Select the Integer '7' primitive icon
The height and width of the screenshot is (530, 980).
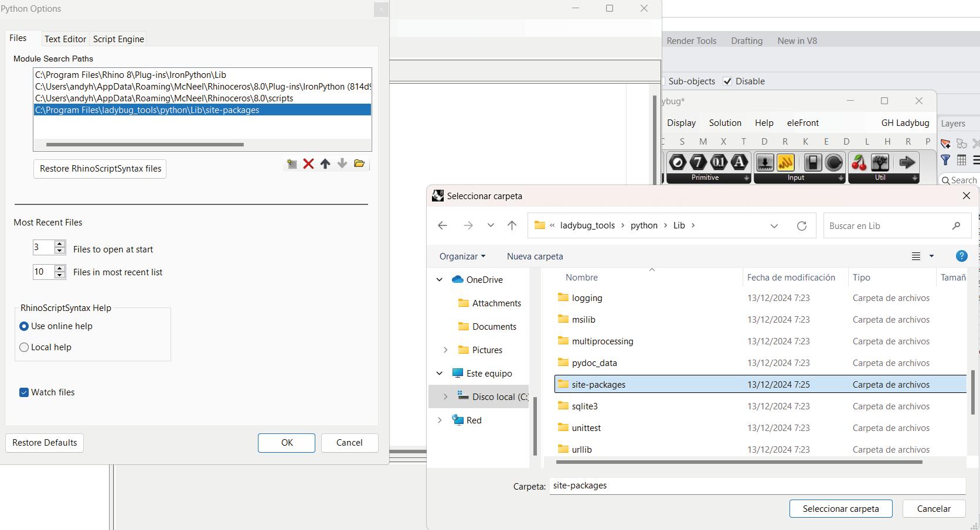[x=698, y=162]
